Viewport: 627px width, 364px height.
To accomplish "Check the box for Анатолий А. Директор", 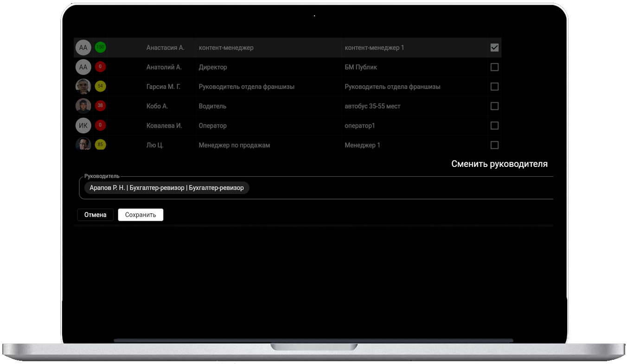I will click(x=494, y=67).
